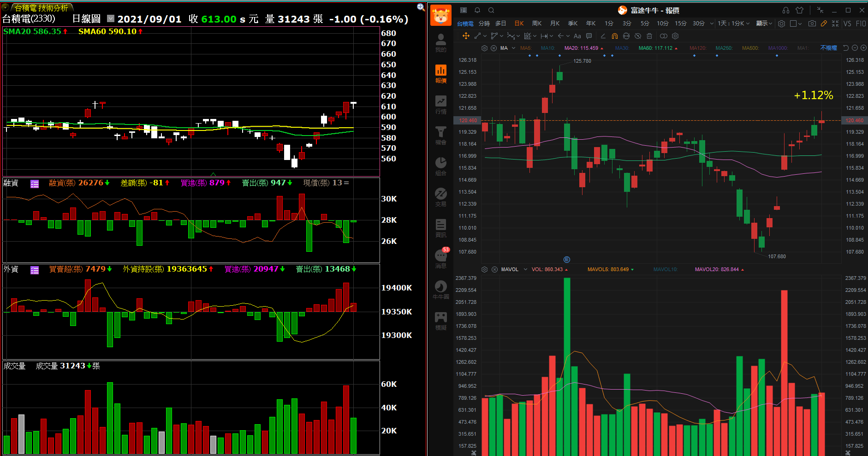Toggle the orange magnet snap tool
868x456 pixels.
pyautogui.click(x=615, y=36)
